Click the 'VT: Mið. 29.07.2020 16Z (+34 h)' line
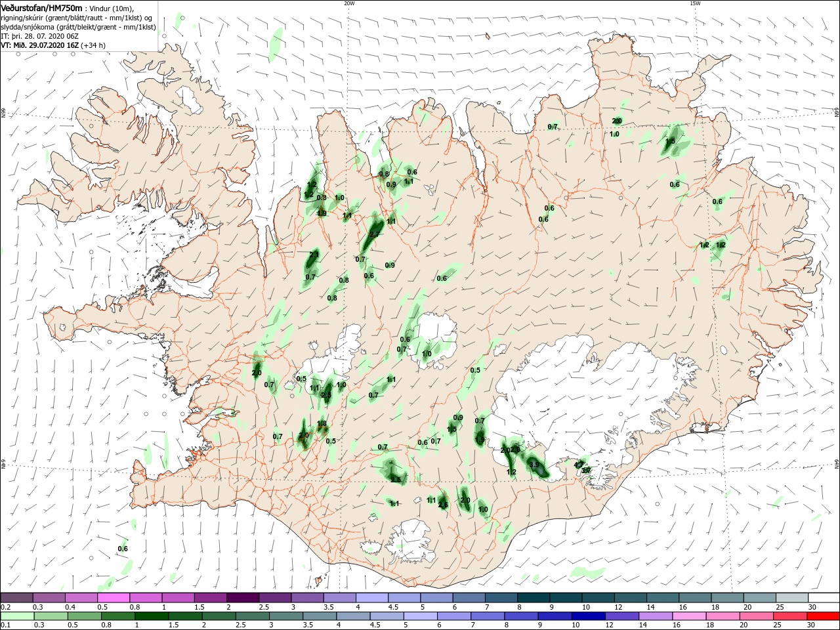This screenshot has width=840, height=630. (x=53, y=45)
